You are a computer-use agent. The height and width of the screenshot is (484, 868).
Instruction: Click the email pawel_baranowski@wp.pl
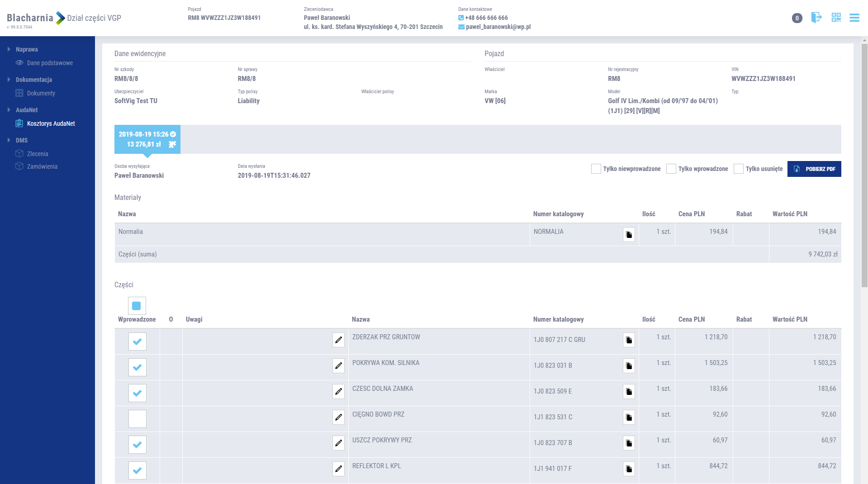click(498, 27)
